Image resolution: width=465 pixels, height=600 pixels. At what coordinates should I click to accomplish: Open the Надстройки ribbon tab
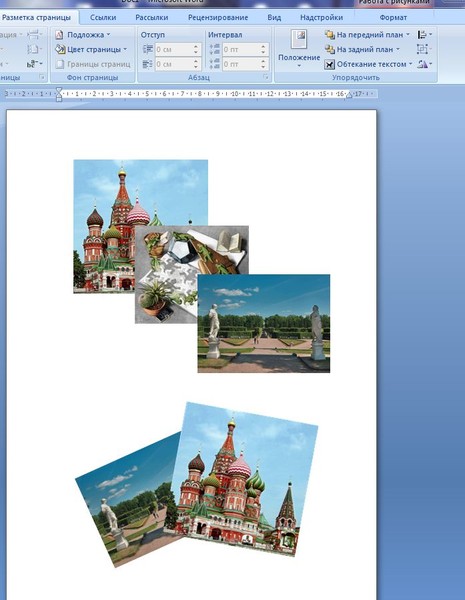pyautogui.click(x=321, y=18)
